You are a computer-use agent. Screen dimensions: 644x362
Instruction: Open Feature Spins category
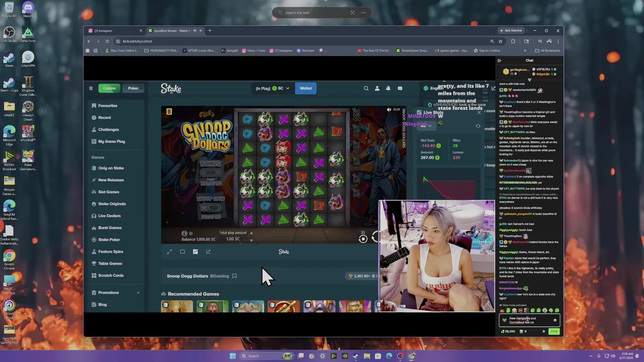click(x=107, y=251)
